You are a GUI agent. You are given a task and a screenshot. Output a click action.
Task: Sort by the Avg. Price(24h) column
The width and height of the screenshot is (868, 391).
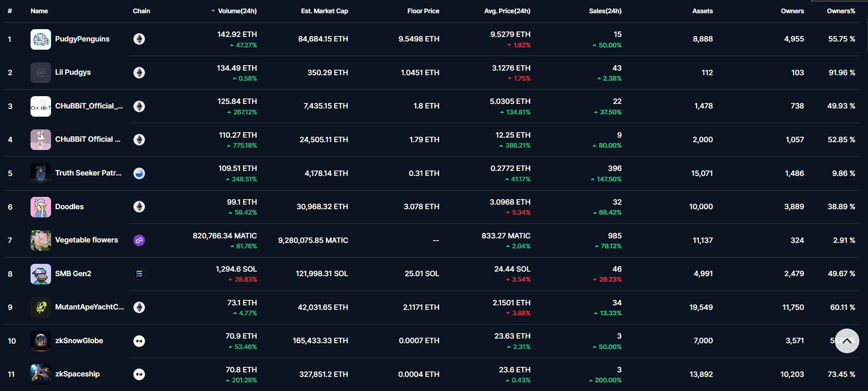pyautogui.click(x=507, y=11)
